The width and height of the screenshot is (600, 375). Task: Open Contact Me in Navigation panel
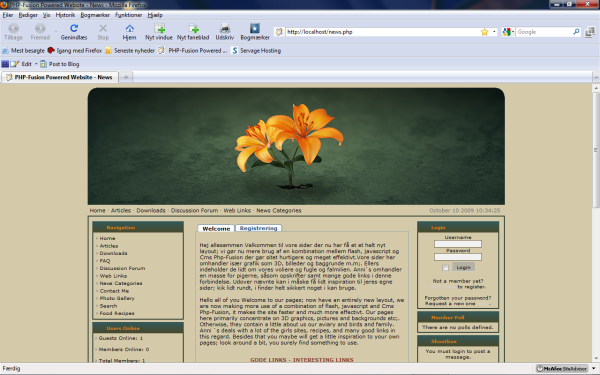pyautogui.click(x=114, y=291)
